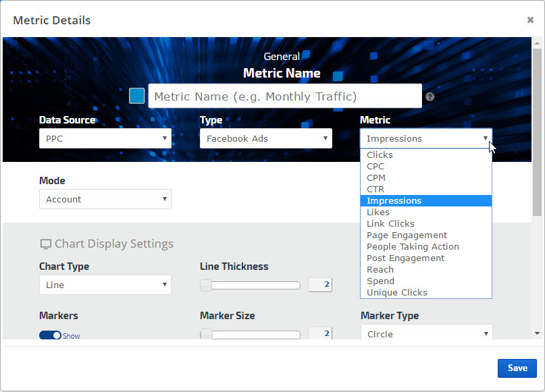Close the Metric Details dialog
This screenshot has height=392, width=545.
click(x=530, y=20)
